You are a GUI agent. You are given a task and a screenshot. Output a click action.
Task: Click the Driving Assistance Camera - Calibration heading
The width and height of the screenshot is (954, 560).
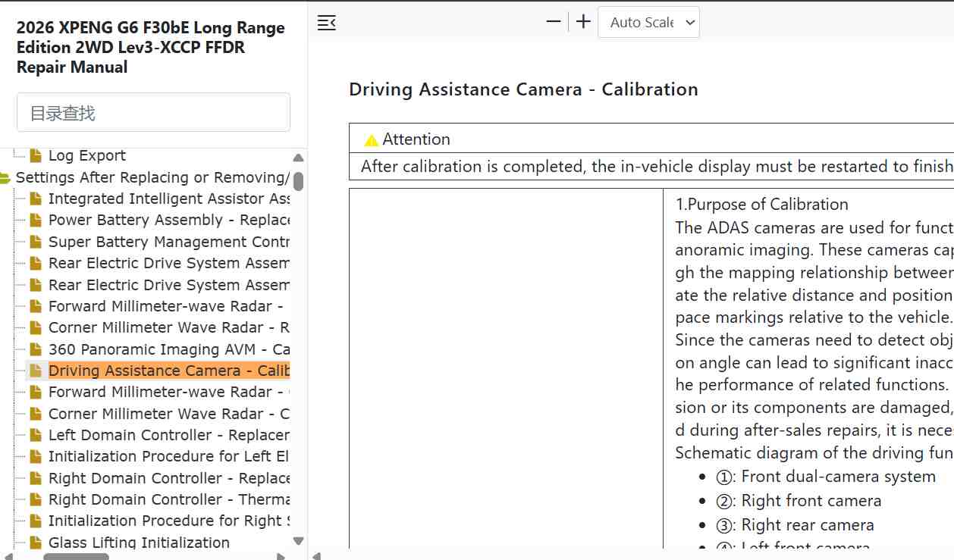coord(523,89)
